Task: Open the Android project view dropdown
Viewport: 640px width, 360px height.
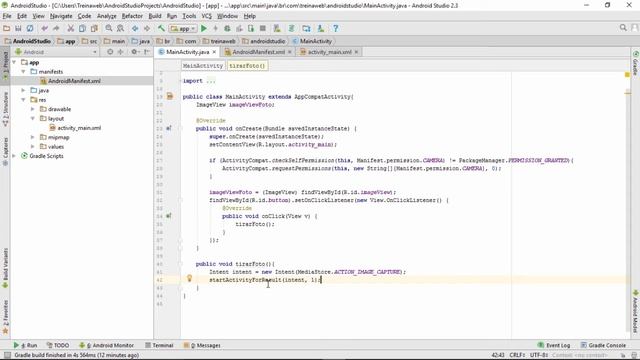Action: coord(56,52)
